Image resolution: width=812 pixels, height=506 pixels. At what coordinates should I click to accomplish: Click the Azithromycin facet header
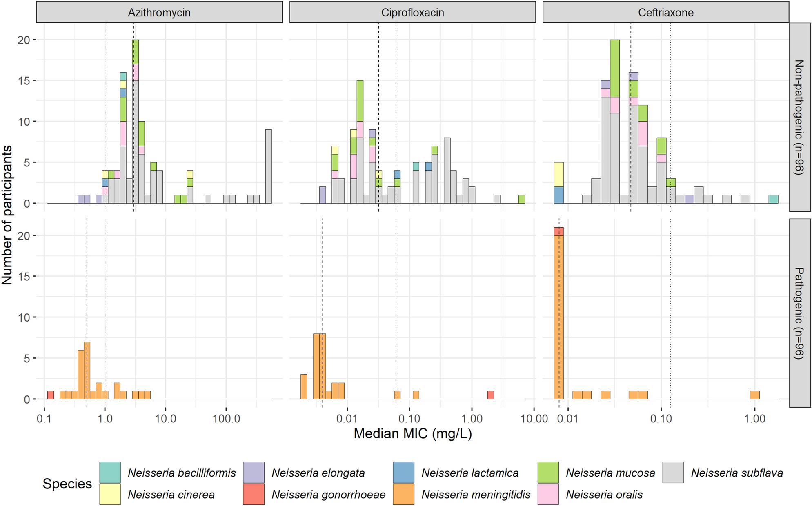point(159,13)
